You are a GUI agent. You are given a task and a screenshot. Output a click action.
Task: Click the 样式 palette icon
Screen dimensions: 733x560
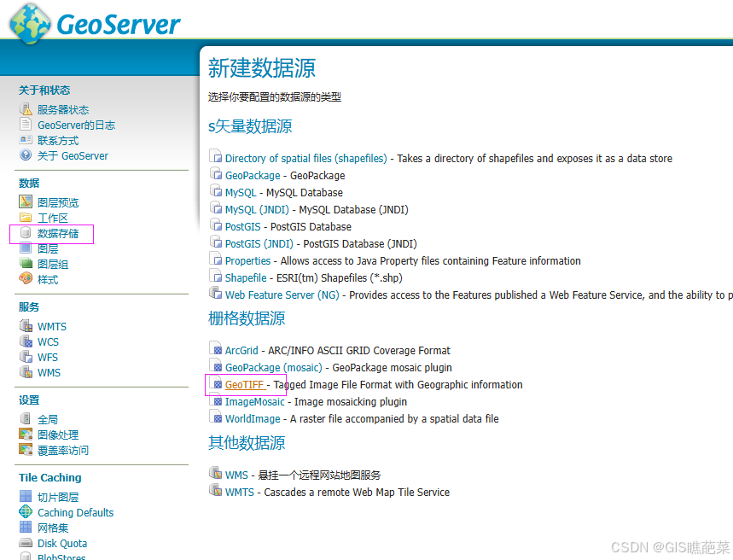26,278
